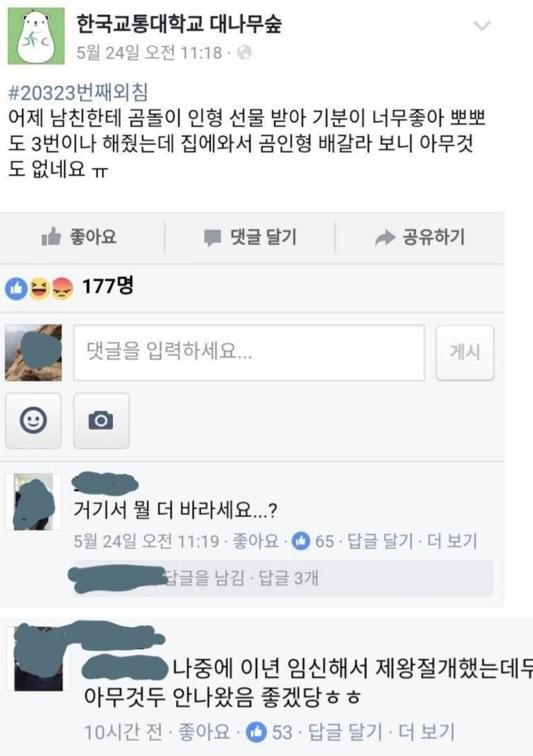Open the #20323번째외침 hashtag
533x756 pixels.
click(78, 92)
